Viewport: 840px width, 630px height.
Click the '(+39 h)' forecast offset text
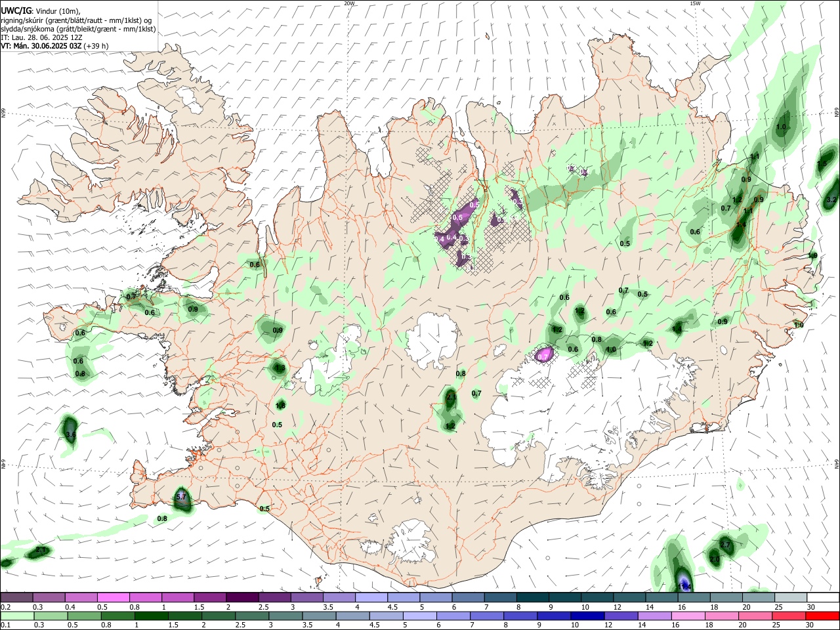pos(96,46)
